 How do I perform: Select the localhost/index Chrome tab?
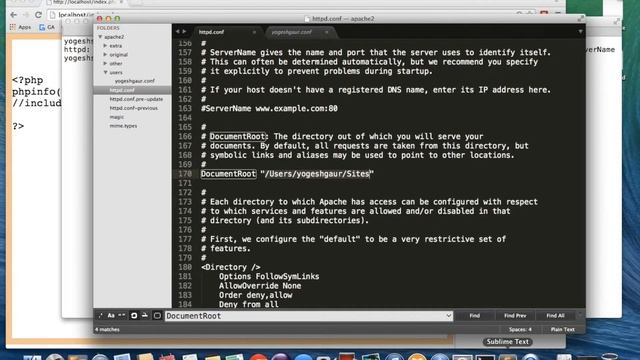coord(84,2)
